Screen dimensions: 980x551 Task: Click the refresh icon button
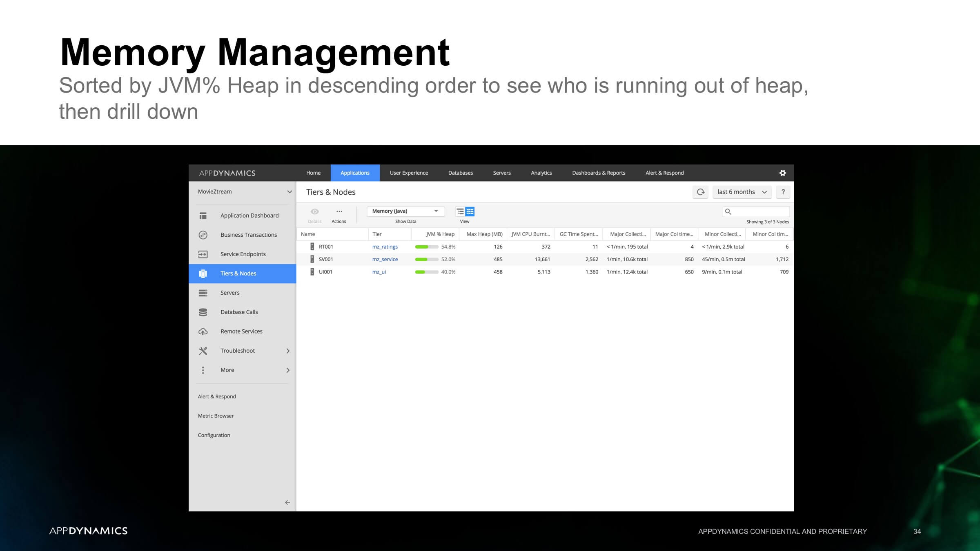(701, 192)
